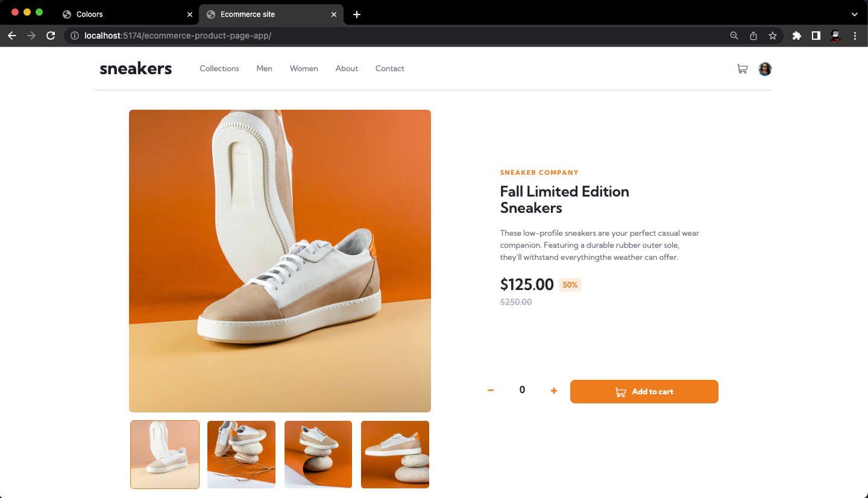Open the Chrome three-dot menu
Image resolution: width=868 pixels, height=498 pixels.
pyautogui.click(x=855, y=36)
